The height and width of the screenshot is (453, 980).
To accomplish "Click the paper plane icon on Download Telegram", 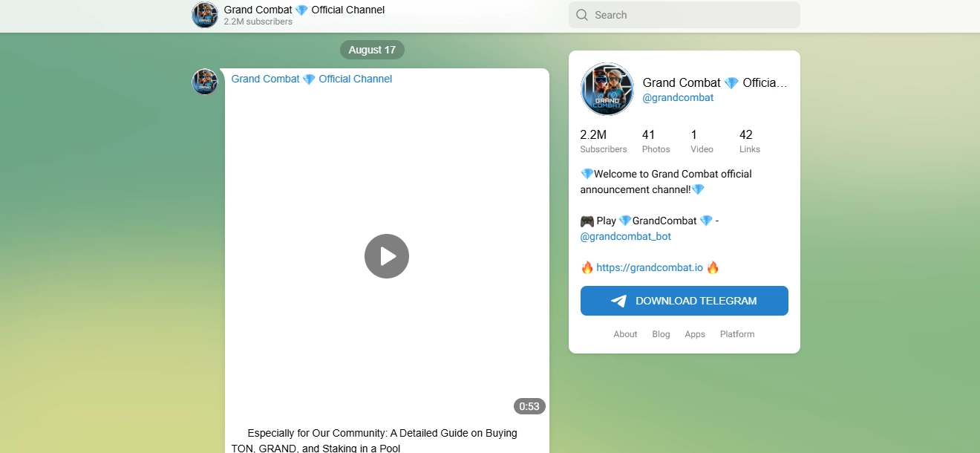I will tap(618, 301).
